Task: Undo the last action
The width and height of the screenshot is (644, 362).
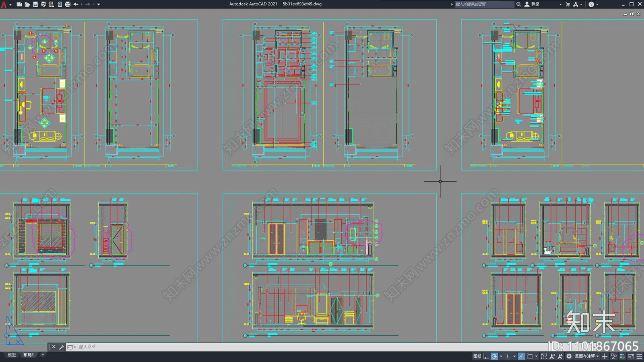Action: click(76, 4)
